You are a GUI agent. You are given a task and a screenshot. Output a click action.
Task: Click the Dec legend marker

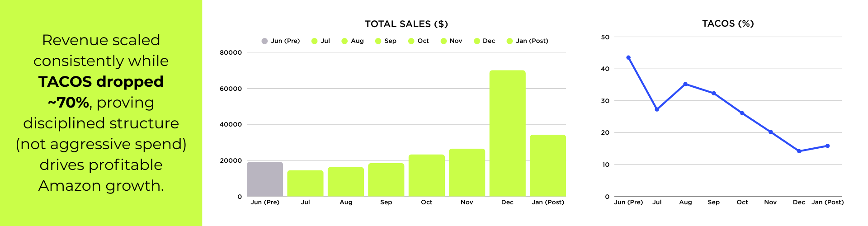(476, 41)
